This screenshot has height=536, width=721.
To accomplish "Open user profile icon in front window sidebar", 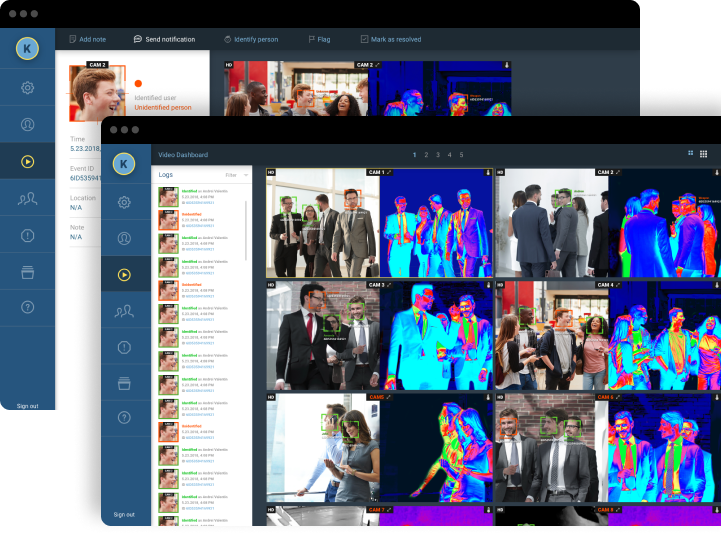I will tap(124, 238).
